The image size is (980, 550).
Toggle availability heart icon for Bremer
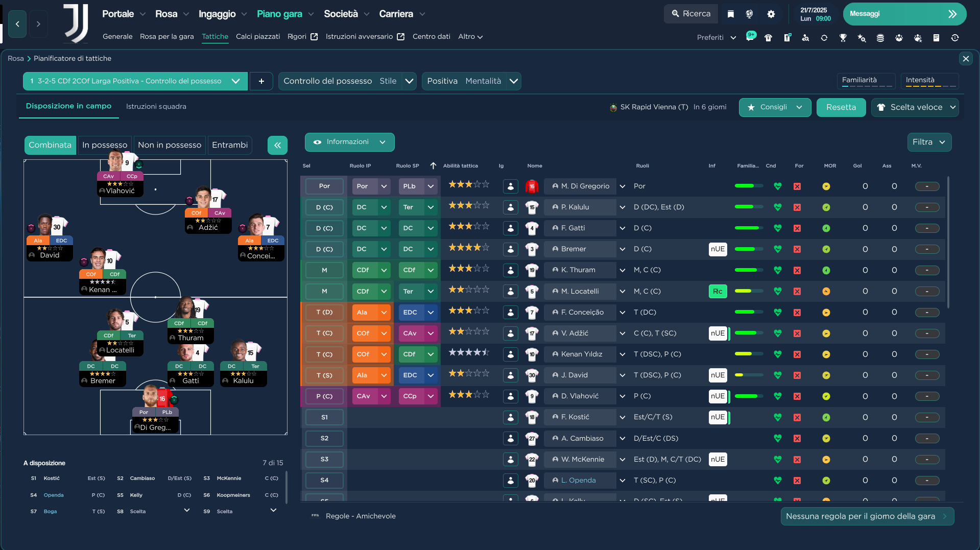click(778, 249)
